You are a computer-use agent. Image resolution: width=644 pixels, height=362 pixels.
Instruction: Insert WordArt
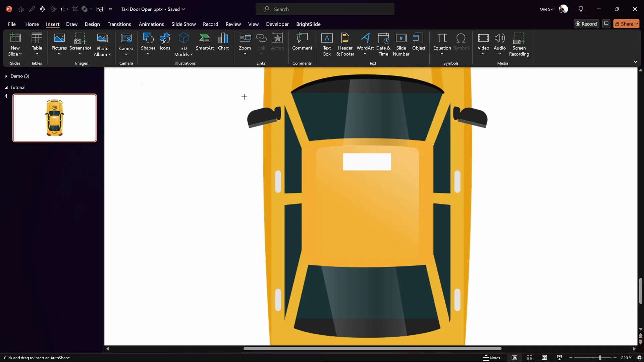pyautogui.click(x=365, y=44)
